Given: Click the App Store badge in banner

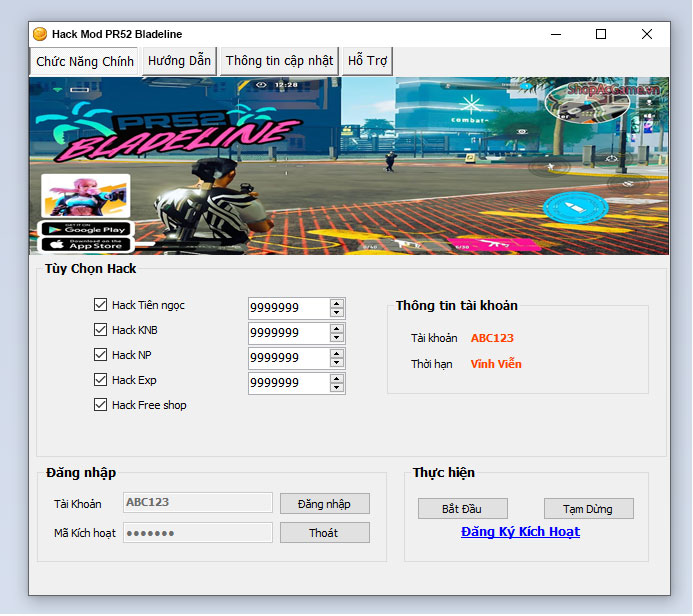Looking at the screenshot, I should 86,244.
